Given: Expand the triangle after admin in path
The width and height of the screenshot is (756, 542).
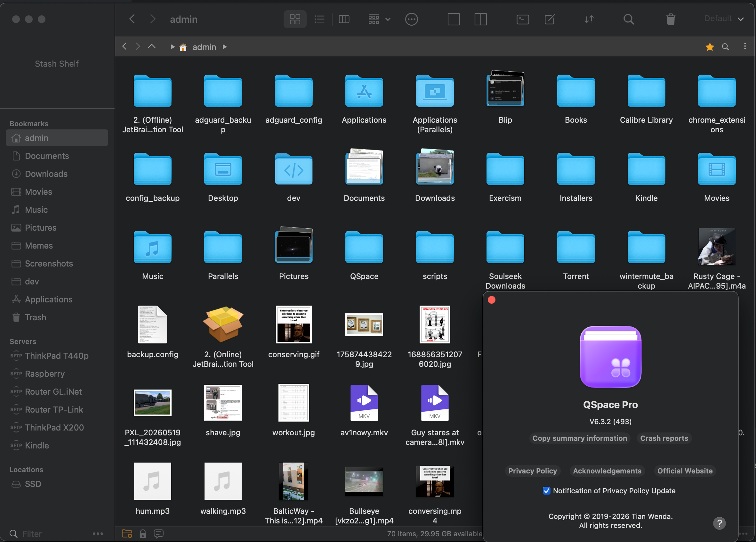Looking at the screenshot, I should [x=225, y=47].
